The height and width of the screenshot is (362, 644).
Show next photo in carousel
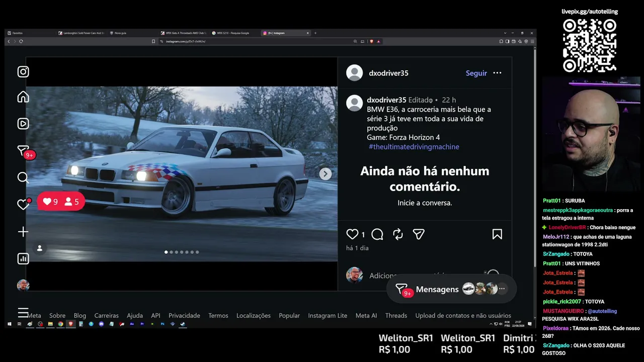click(x=326, y=174)
